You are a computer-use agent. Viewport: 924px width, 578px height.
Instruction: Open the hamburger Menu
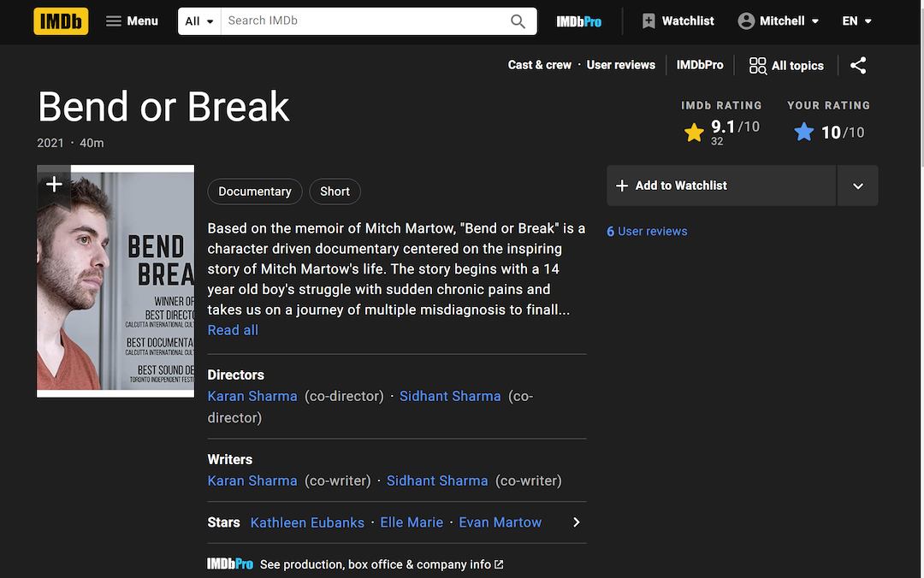point(132,21)
